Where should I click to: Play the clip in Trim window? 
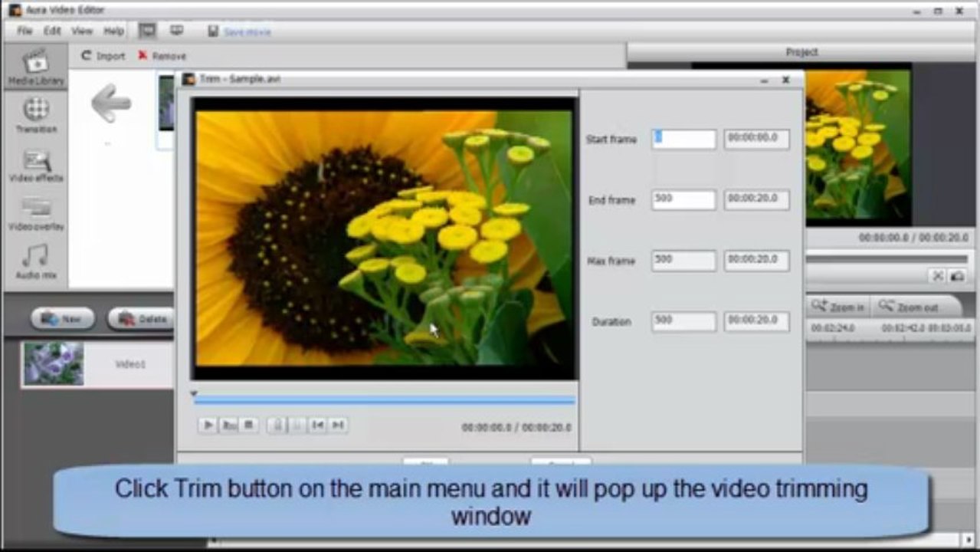(208, 425)
